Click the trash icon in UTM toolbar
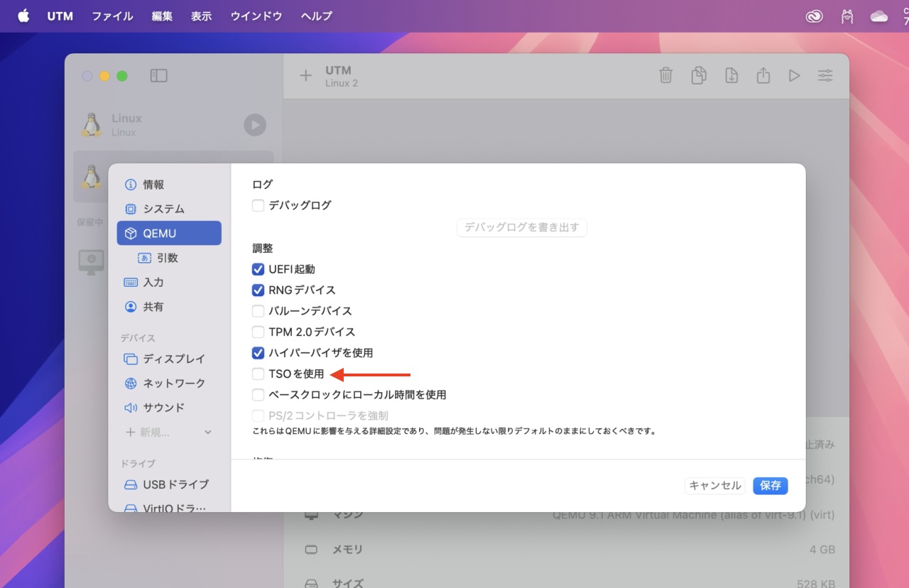The image size is (909, 588). (665, 75)
